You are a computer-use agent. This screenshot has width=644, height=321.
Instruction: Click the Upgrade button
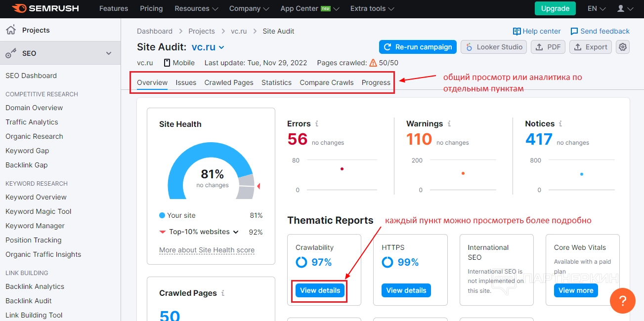pos(555,8)
